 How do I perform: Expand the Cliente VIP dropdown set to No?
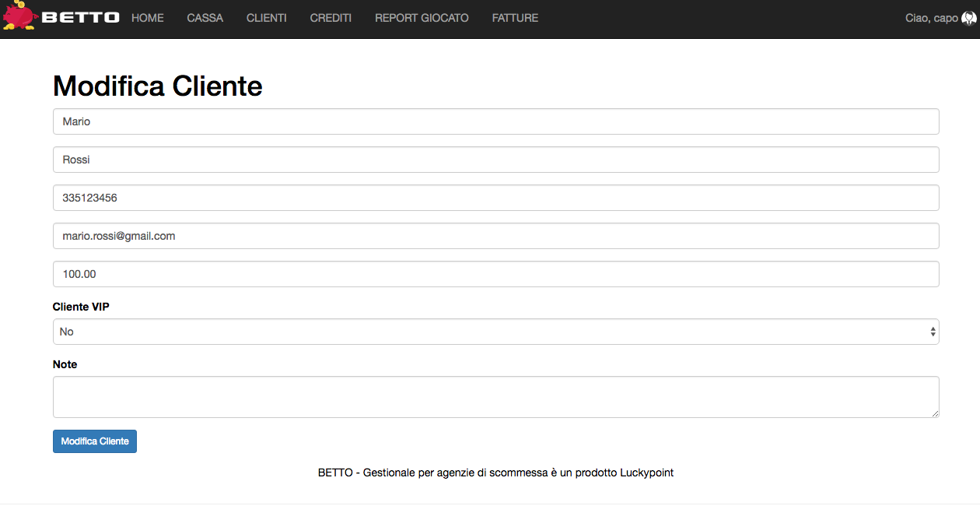pyautogui.click(x=495, y=332)
